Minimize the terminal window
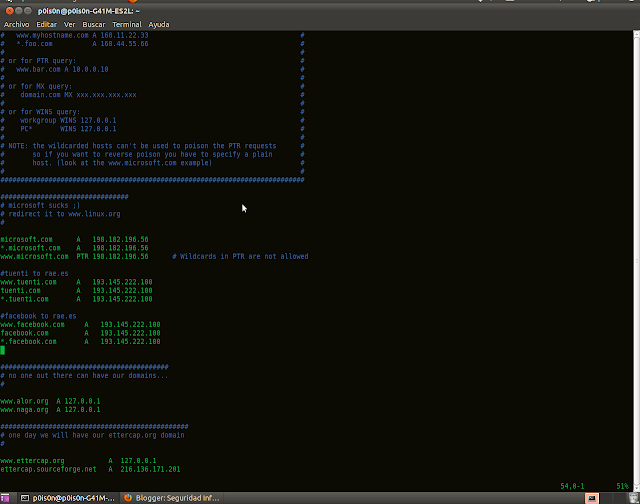Viewport: 640px width, 504px height. (19, 11)
